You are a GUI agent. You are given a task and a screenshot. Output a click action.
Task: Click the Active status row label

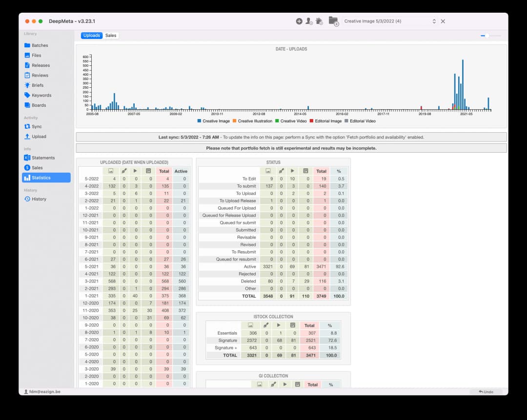click(250, 267)
